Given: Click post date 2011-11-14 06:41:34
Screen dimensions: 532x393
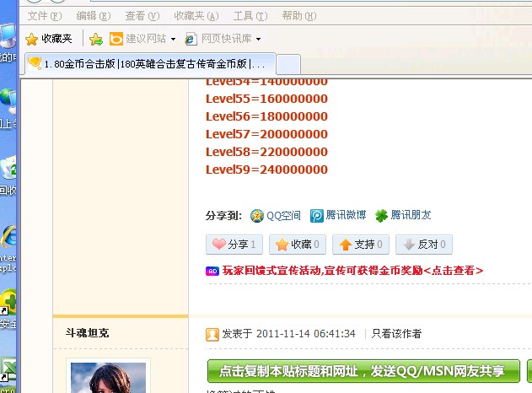Looking at the screenshot, I should [306, 334].
